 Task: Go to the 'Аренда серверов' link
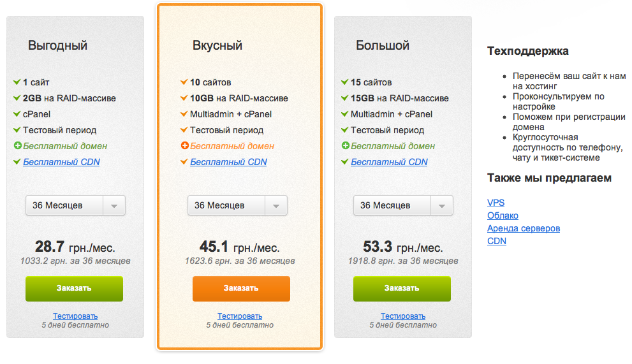[523, 228]
